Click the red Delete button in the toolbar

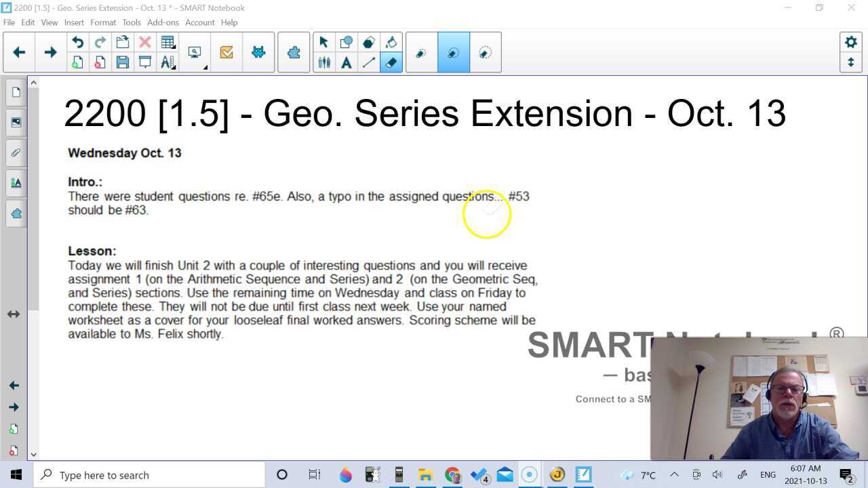(x=144, y=41)
